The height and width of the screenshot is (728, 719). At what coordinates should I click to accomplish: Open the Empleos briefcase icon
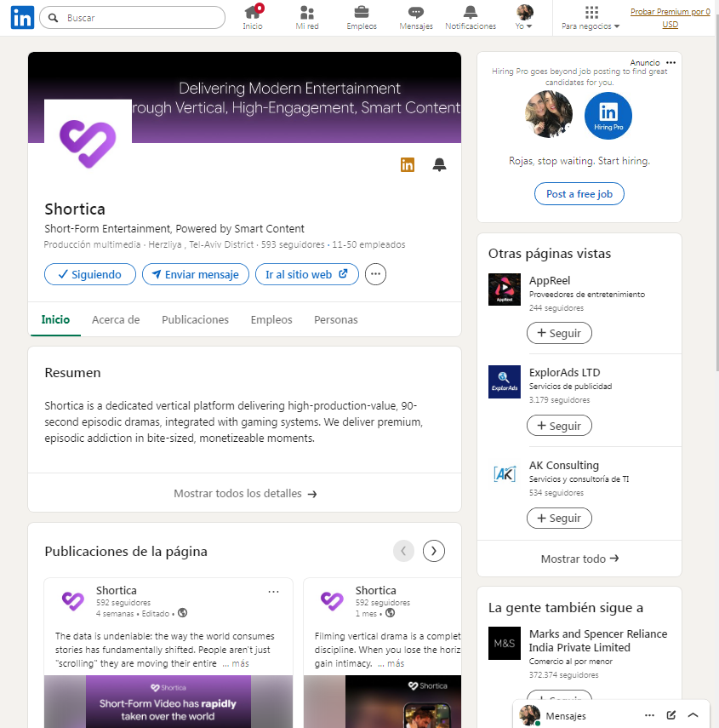(x=362, y=12)
